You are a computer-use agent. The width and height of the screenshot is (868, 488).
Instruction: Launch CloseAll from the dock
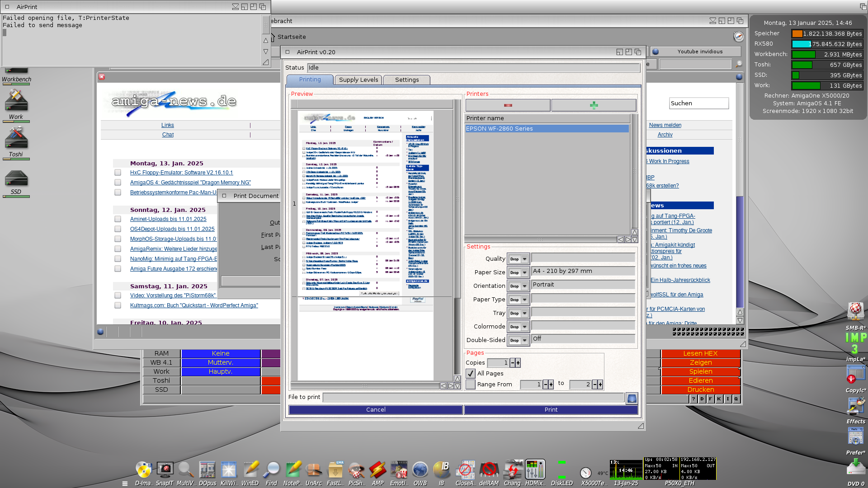click(465, 470)
